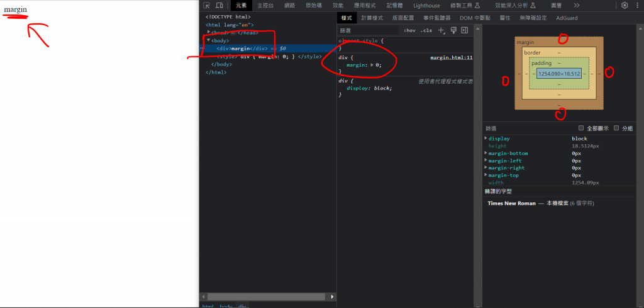Viewport: 644px width, 308px height.
Task: Activate the inspect element picker icon
Action: point(206,5)
